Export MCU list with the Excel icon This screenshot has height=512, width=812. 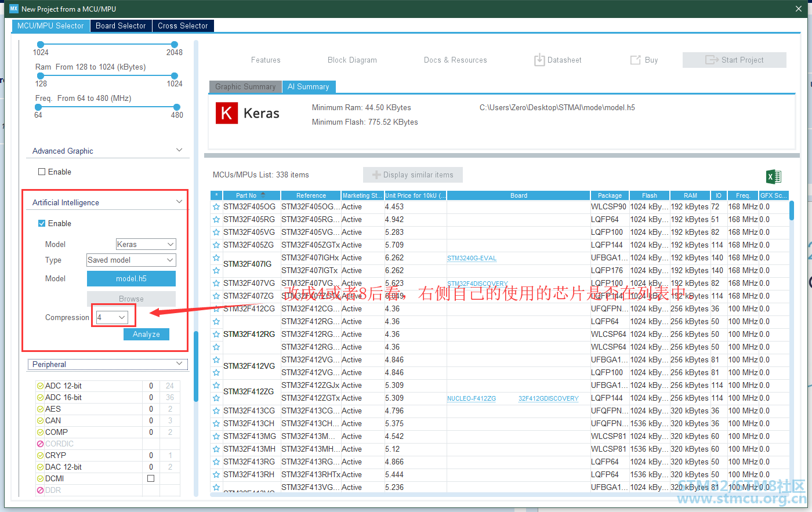[774, 177]
